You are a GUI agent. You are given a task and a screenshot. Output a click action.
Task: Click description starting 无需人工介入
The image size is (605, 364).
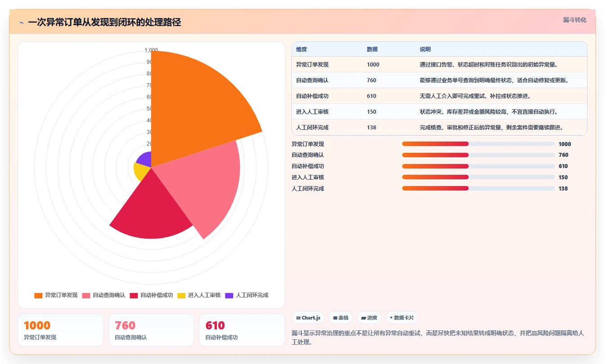pos(475,96)
